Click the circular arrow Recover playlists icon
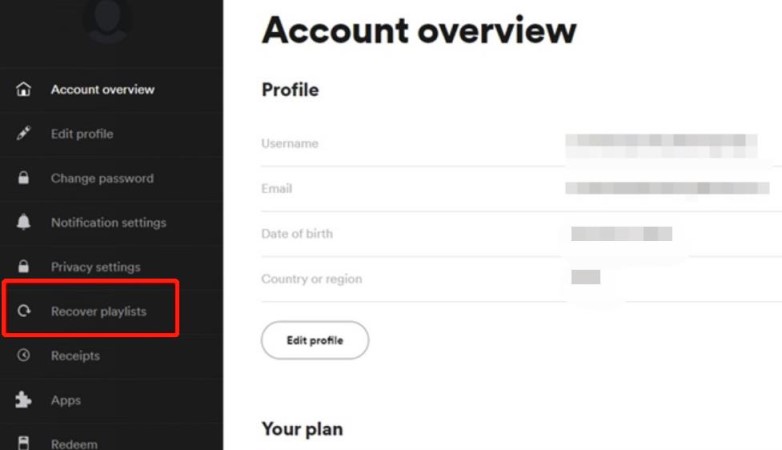Image resolution: width=782 pixels, height=450 pixels. pyautogui.click(x=24, y=312)
